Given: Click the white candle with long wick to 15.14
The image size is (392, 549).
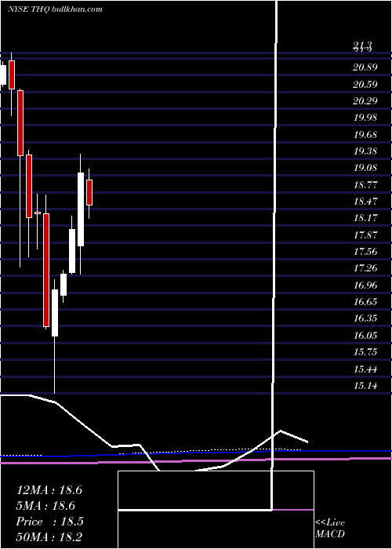Looking at the screenshot, I should (55, 313).
